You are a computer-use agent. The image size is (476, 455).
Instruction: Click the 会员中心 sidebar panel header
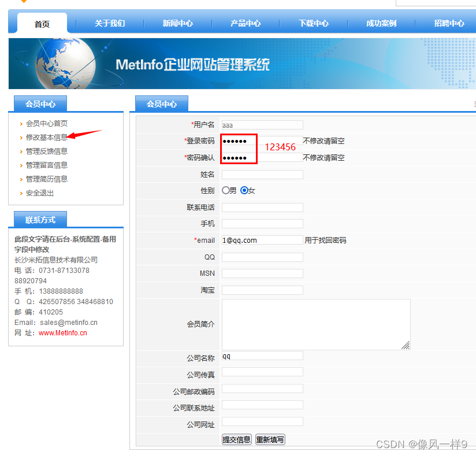click(x=40, y=103)
